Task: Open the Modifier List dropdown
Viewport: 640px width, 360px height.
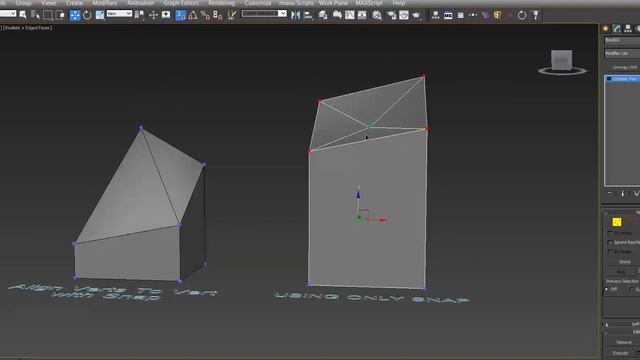Action: tap(622, 53)
